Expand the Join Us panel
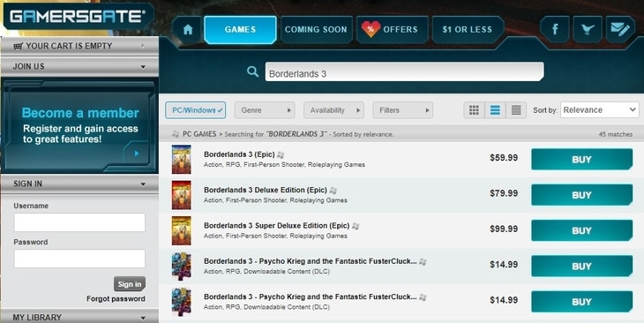644x323 pixels. click(x=79, y=66)
